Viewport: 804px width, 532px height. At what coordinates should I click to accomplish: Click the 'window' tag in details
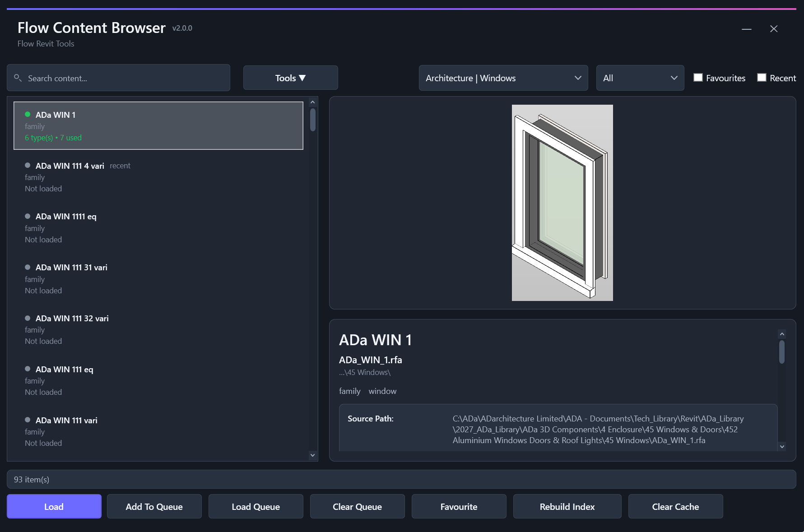pyautogui.click(x=382, y=391)
